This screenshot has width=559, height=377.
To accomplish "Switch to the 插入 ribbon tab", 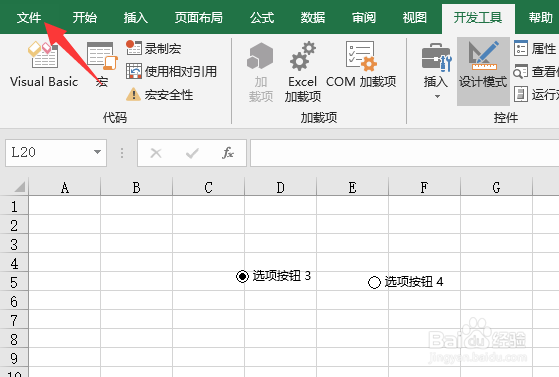I will [135, 17].
